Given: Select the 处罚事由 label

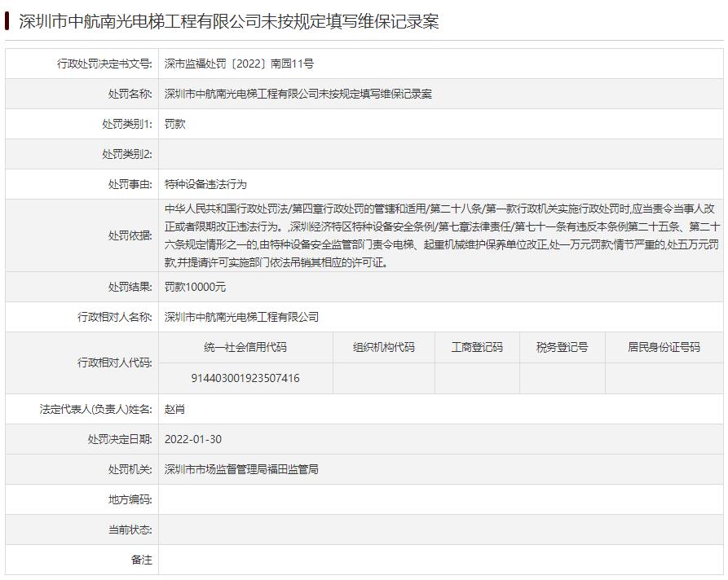Looking at the screenshot, I should (x=130, y=184).
